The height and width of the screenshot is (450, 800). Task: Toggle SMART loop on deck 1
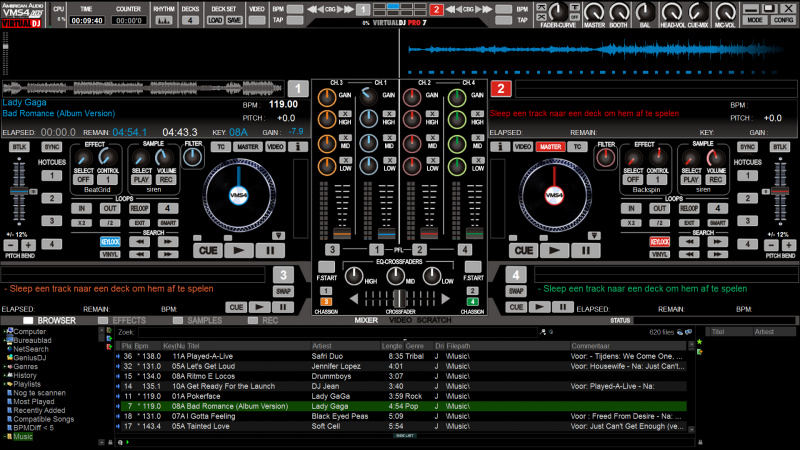pos(168,223)
